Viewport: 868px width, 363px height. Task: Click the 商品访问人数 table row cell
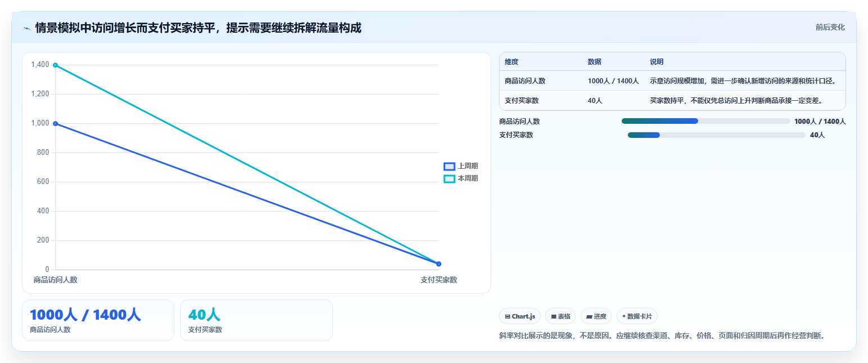[x=525, y=81]
